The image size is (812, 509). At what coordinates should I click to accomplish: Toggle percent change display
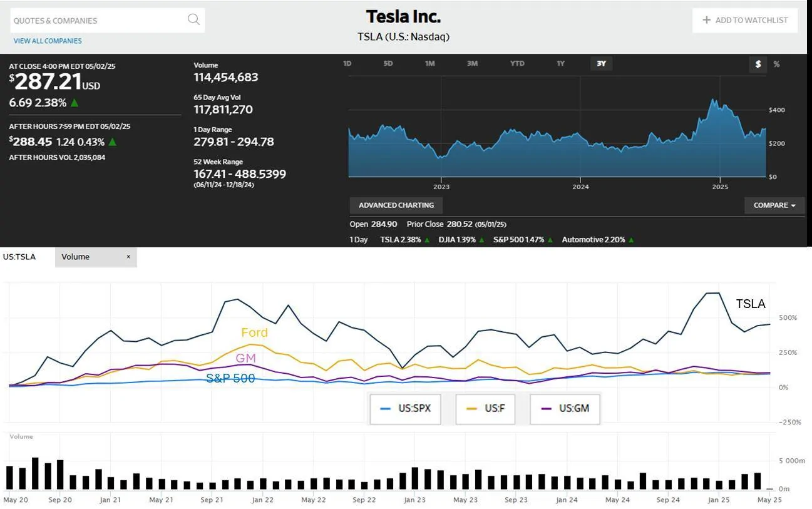pyautogui.click(x=777, y=64)
